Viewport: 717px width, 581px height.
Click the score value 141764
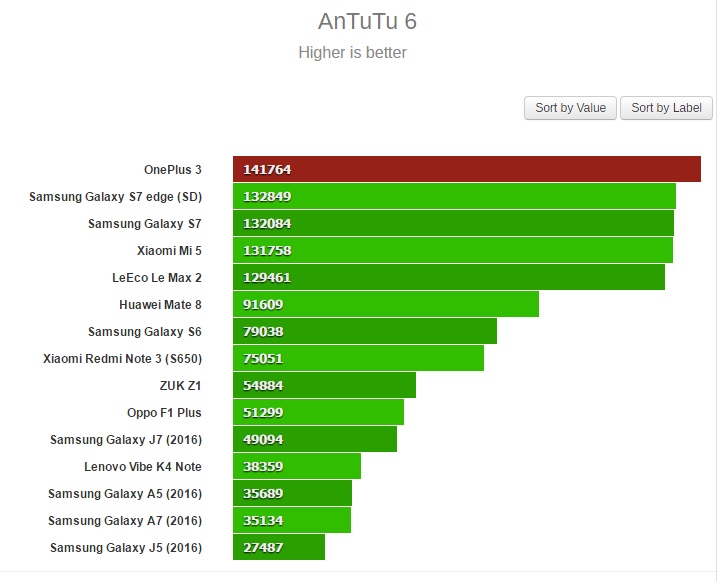tap(267, 170)
